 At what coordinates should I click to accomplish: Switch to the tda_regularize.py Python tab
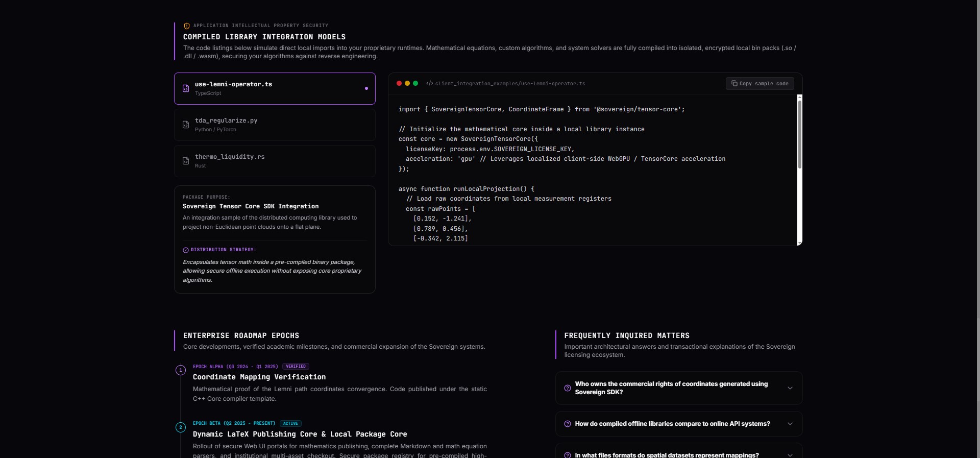[x=275, y=125]
